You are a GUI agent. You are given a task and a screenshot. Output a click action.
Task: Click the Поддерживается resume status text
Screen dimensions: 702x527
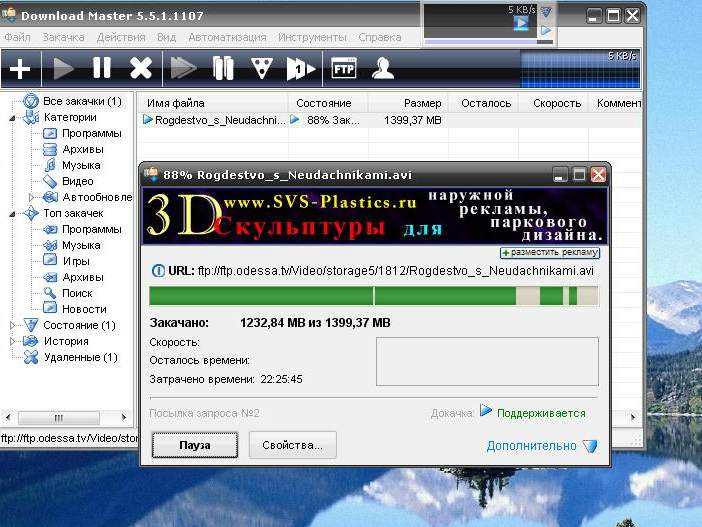[541, 414]
